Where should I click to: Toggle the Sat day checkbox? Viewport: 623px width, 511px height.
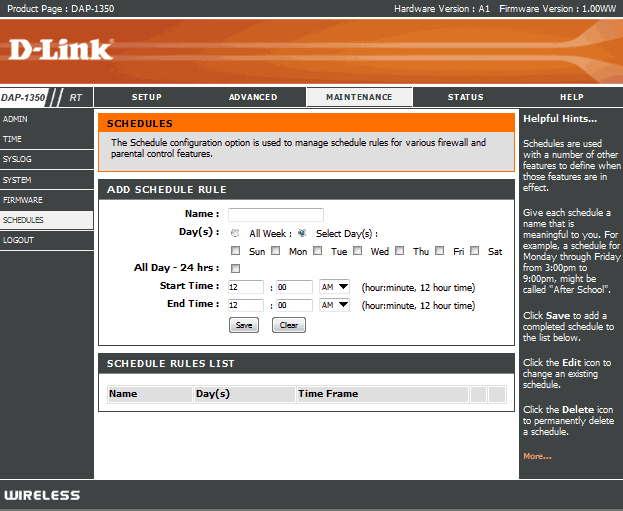[475, 252]
